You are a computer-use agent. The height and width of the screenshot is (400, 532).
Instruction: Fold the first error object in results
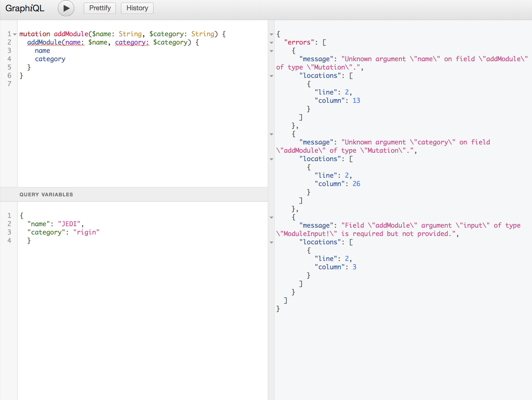(x=271, y=51)
